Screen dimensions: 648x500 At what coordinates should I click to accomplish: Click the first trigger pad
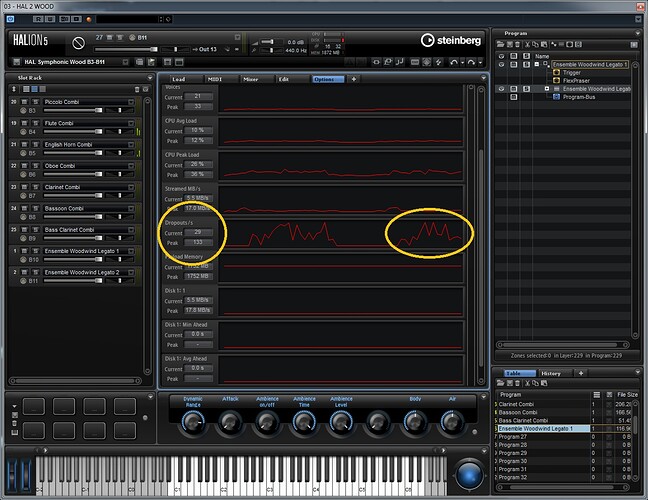click(33, 406)
